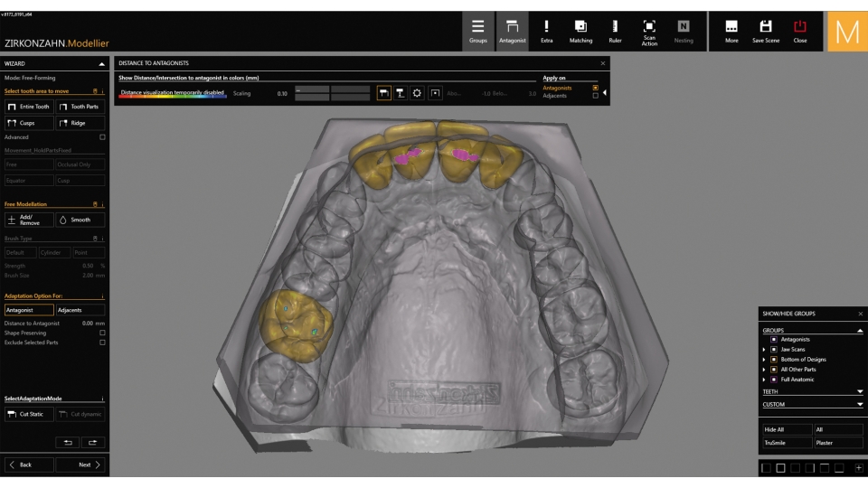
Task: Open info icon beside Free Modellation
Action: [x=102, y=204]
